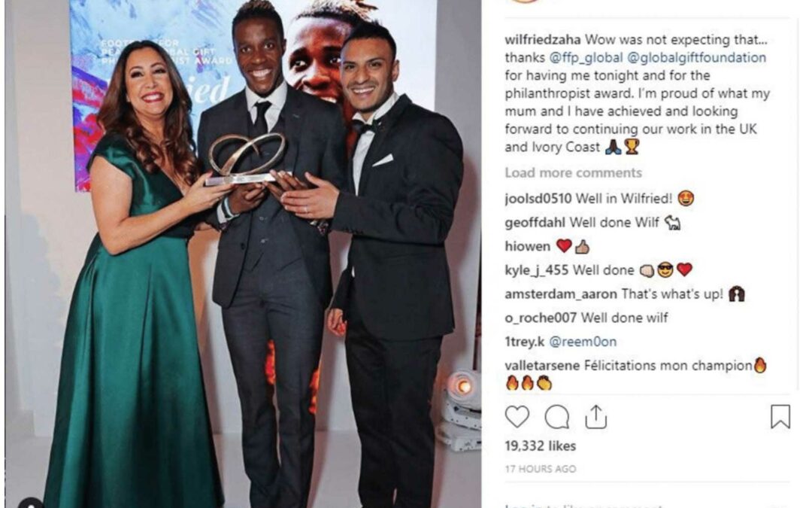Open commenter joolsd0510's profile
Image resolution: width=812 pixels, height=508 pixels.
[x=538, y=199]
